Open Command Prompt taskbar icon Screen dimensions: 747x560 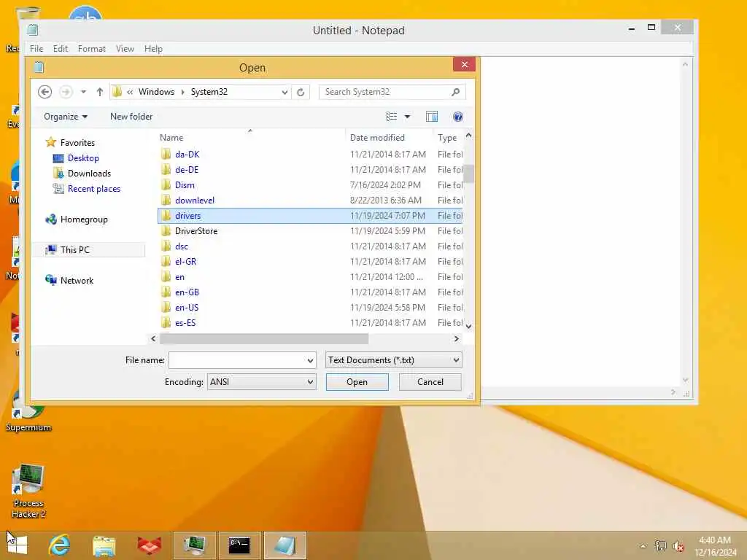click(x=239, y=545)
